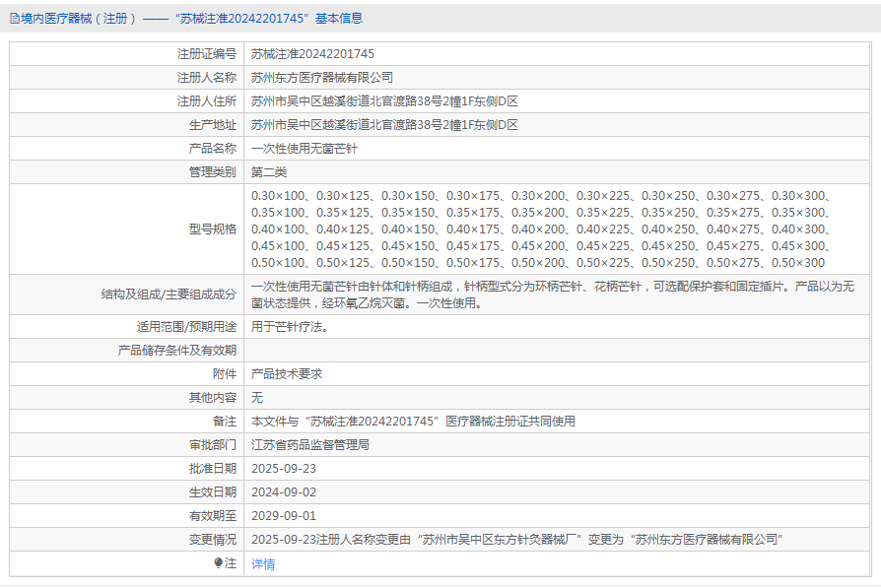Click the 审批部门 label
Image resolution: width=881 pixels, height=588 pixels.
coord(213,445)
